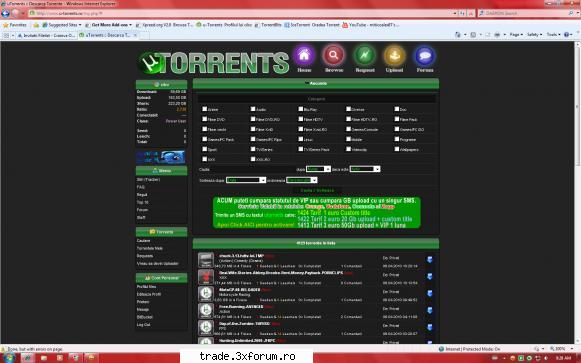Tick the Sport category checkbox
The width and height of the screenshot is (581, 363).
pos(205,149)
